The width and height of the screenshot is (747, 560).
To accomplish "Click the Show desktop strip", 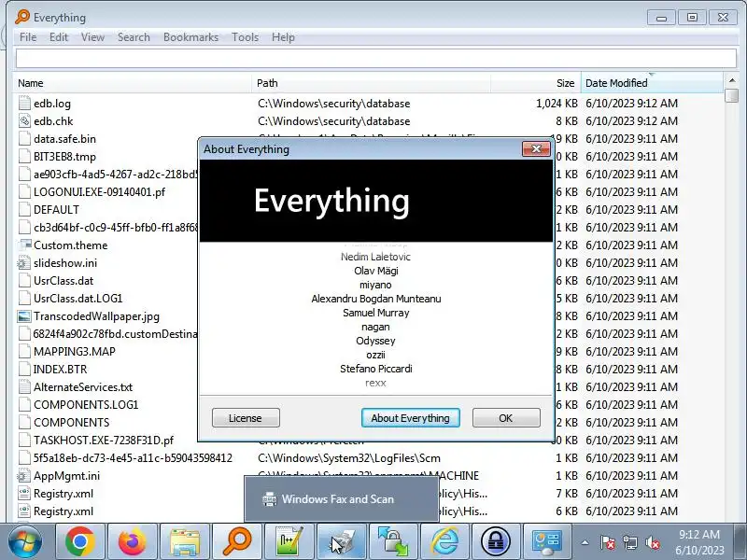I will (x=740, y=541).
